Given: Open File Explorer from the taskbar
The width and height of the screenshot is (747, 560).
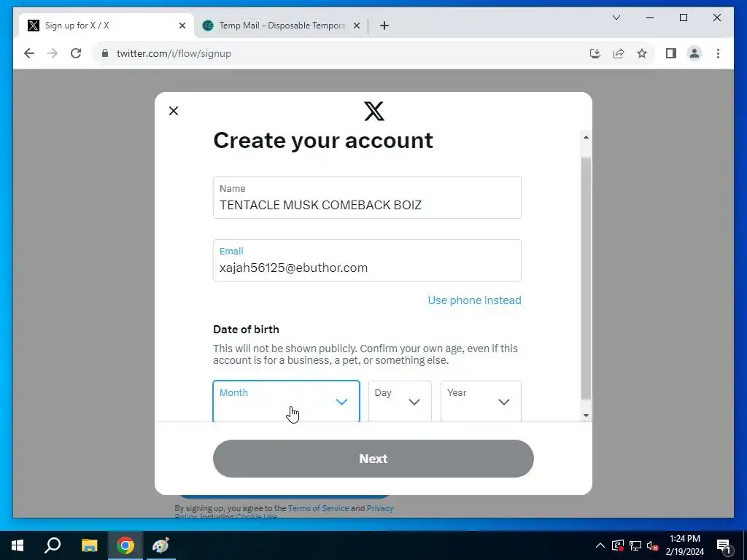Looking at the screenshot, I should click(89, 545).
